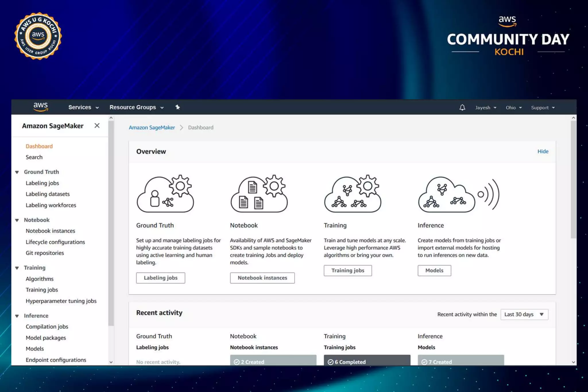The height and width of the screenshot is (392, 588).
Task: Close the Amazon SageMaker sidebar panel
Action: coord(97,125)
